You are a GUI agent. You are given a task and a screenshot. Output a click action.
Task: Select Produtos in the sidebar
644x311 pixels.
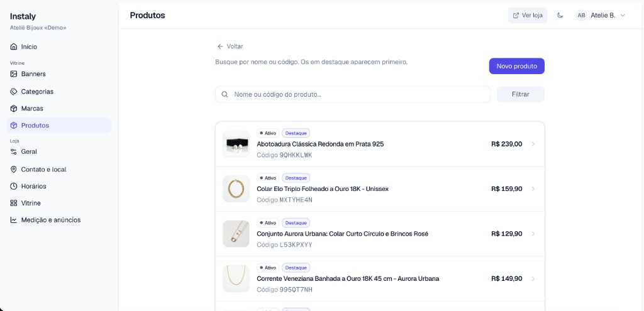pos(58,126)
